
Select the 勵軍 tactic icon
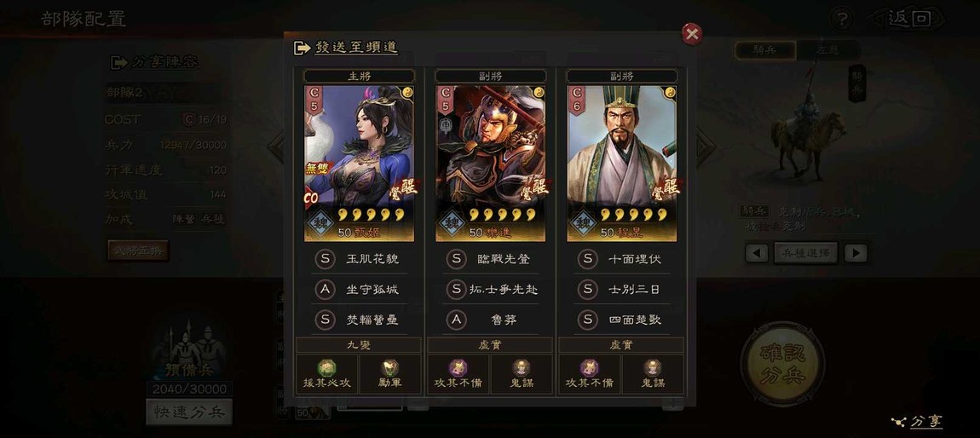tap(390, 368)
